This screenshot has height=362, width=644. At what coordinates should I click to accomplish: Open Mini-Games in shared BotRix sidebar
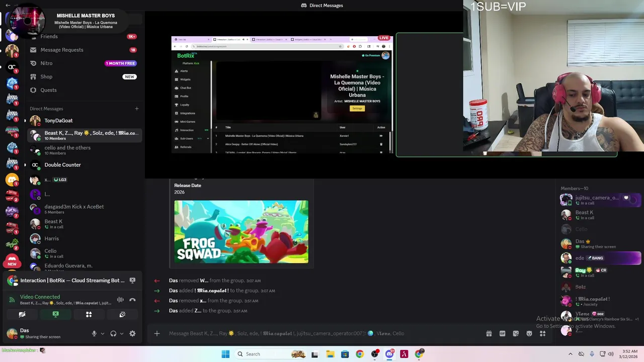(x=187, y=122)
